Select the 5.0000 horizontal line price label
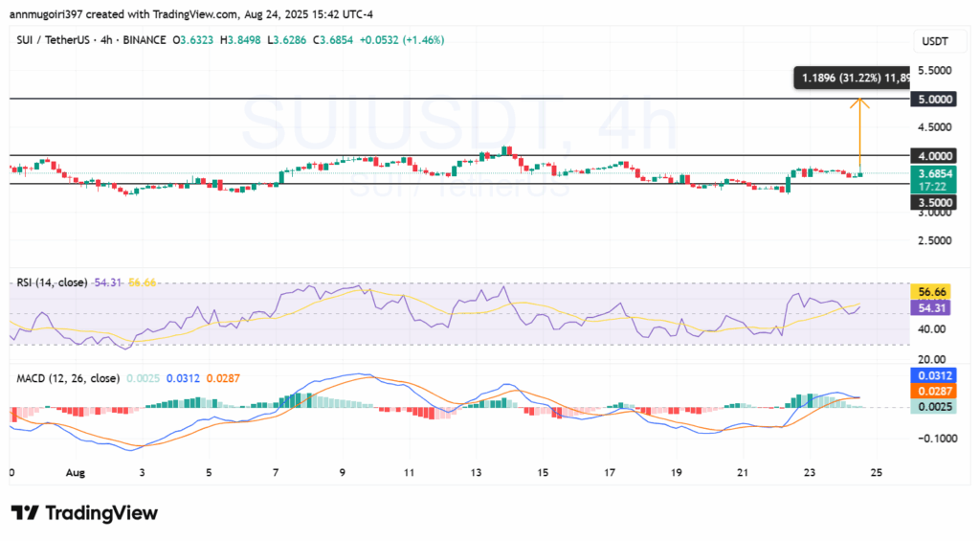This screenshot has height=541, width=980. (933, 99)
